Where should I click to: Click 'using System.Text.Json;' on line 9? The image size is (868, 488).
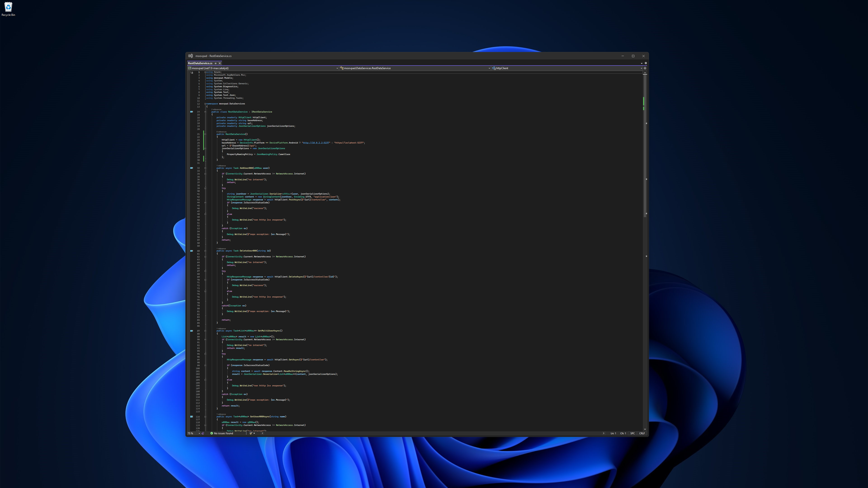221,95
